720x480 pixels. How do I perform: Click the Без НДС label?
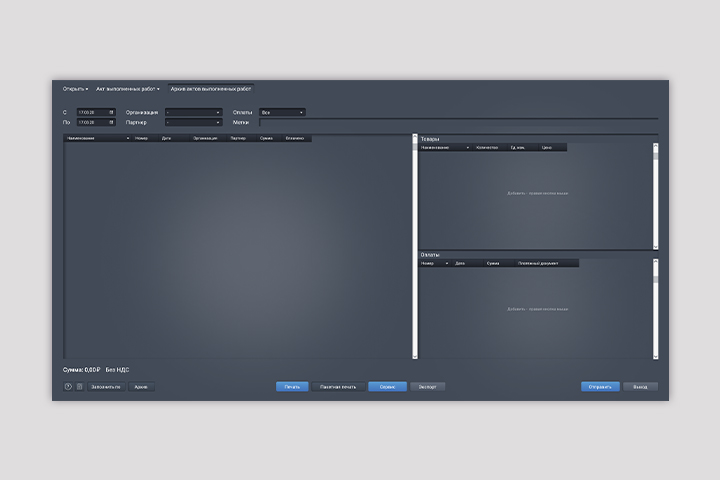(x=118, y=370)
